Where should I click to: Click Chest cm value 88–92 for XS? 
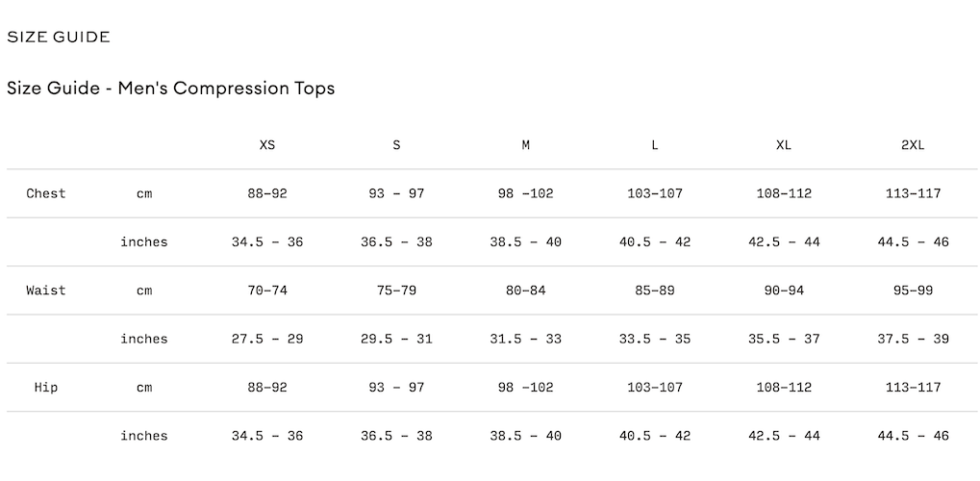pyautogui.click(x=266, y=194)
